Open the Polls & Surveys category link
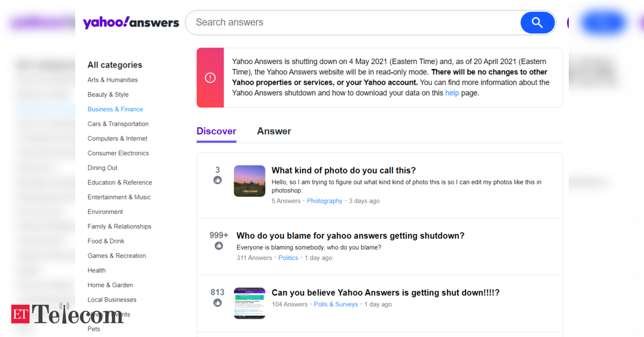The height and width of the screenshot is (337, 644). click(x=336, y=305)
